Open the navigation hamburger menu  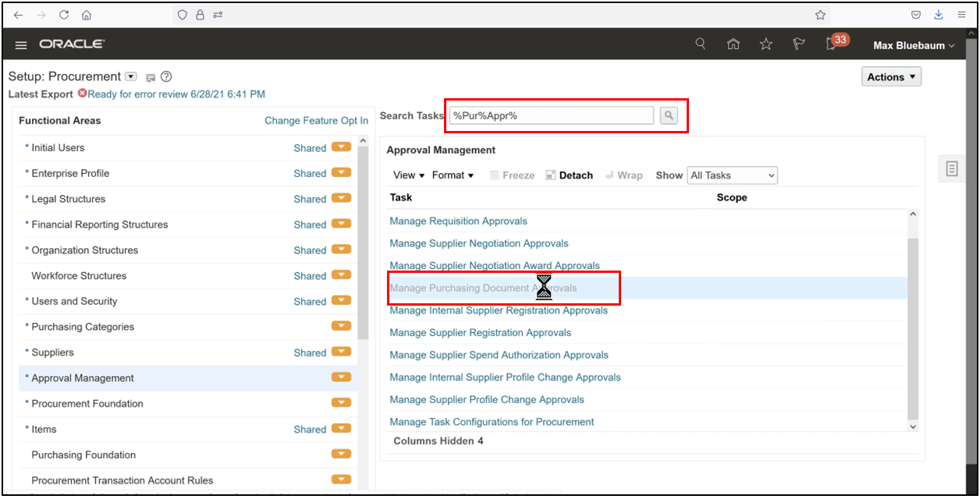click(x=20, y=44)
